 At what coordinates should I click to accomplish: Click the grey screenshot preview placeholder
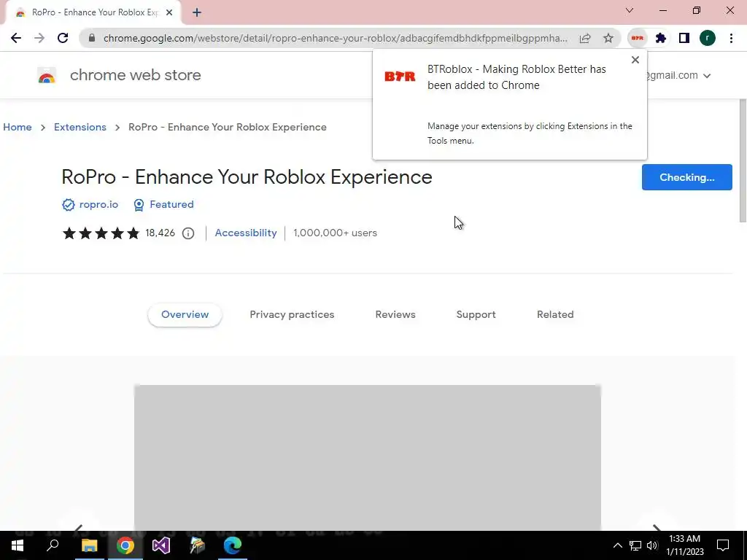coord(368,458)
